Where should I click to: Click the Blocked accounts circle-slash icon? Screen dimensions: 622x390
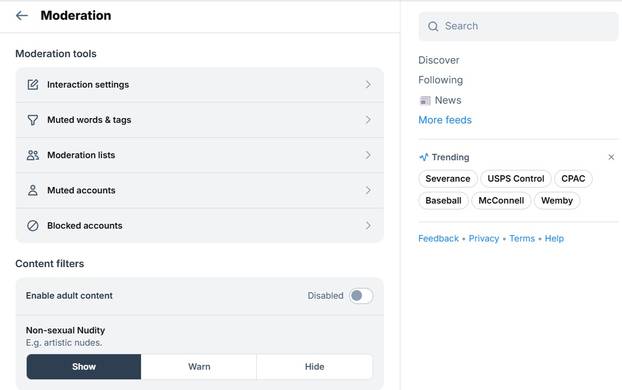(33, 225)
